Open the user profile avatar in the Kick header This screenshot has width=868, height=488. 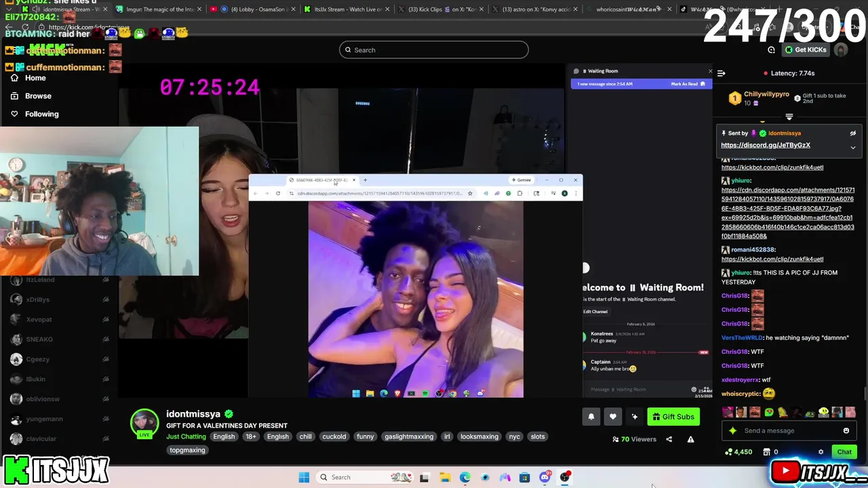[x=841, y=50]
